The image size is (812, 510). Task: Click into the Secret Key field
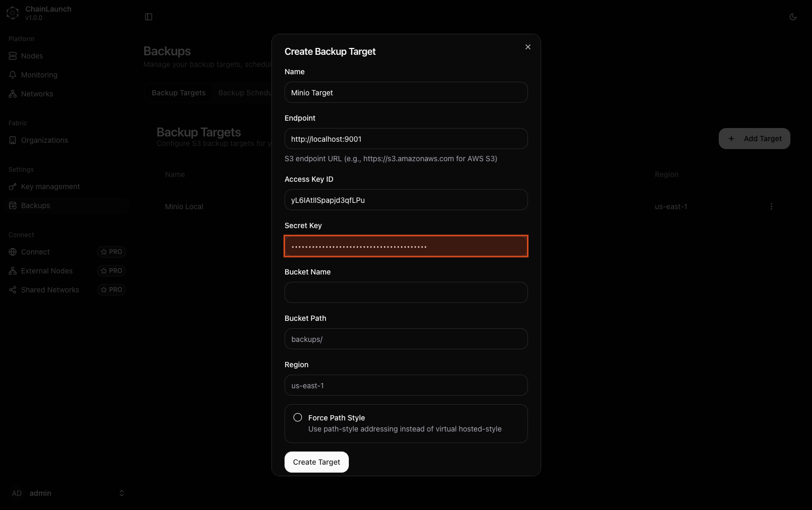pyautogui.click(x=406, y=246)
